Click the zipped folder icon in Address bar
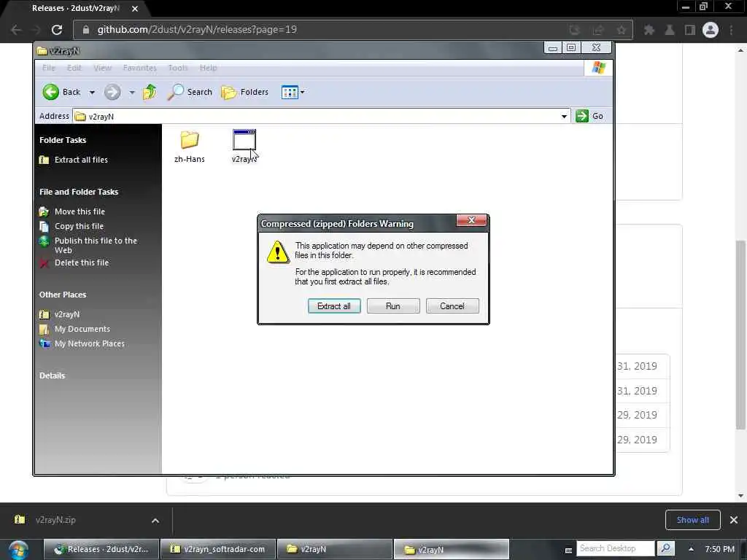The image size is (747, 560). tap(80, 116)
